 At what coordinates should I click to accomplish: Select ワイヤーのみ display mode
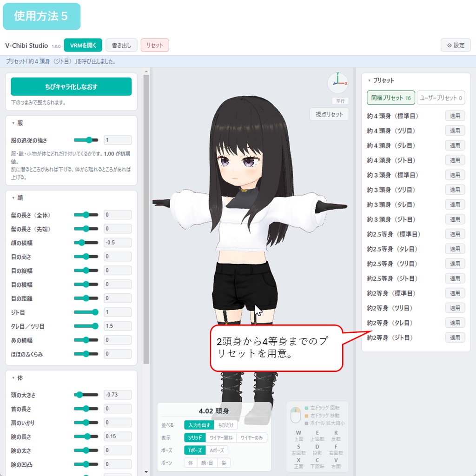(x=251, y=437)
